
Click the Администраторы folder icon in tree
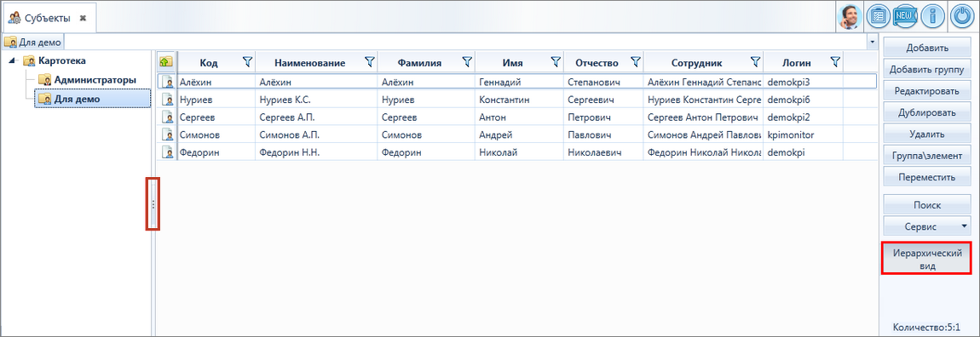44,80
